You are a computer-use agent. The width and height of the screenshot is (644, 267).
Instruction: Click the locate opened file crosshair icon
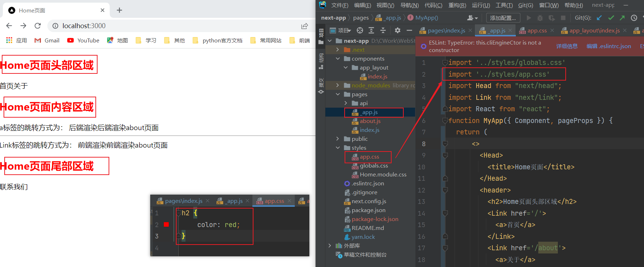click(x=360, y=30)
